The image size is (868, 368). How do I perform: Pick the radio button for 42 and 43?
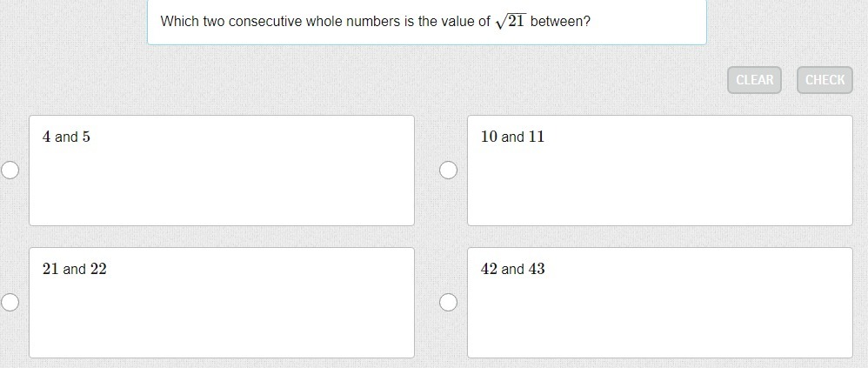pos(448,303)
